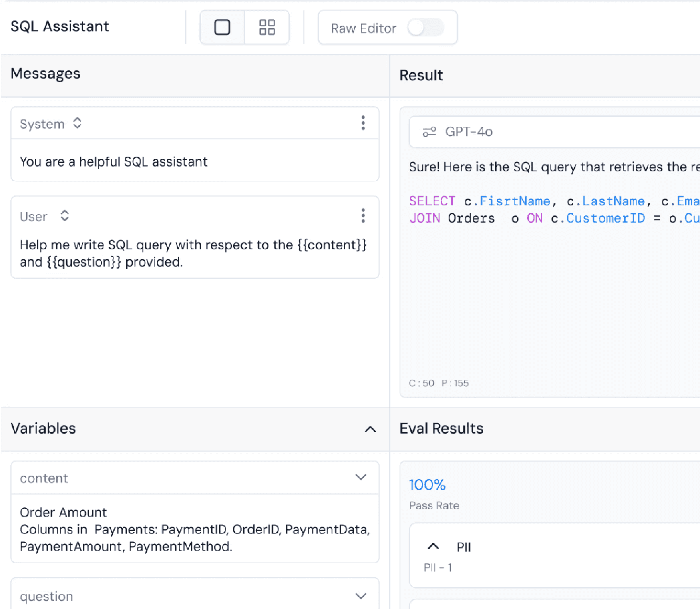
Task: Click the 100% pass rate value
Action: point(427,485)
